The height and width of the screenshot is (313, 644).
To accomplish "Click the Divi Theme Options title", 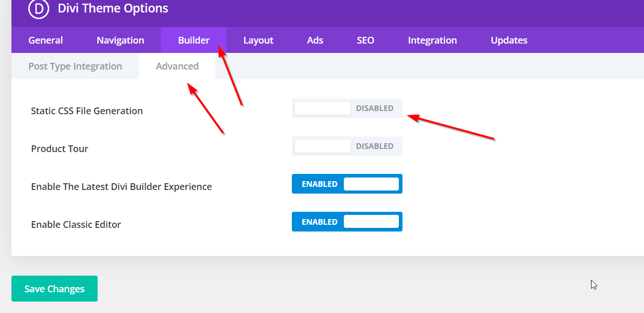I will pos(113,8).
